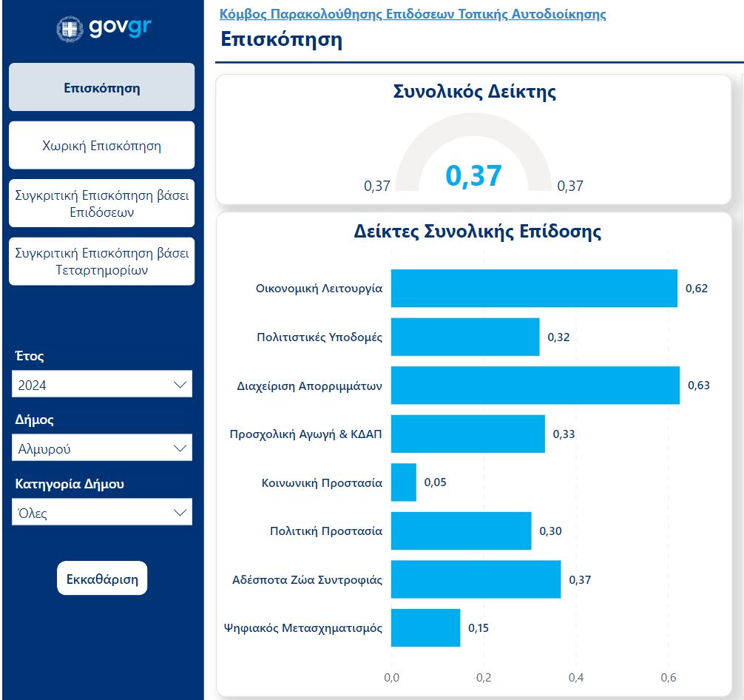The image size is (744, 700).
Task: Open the Επισκόπηση navigation page
Action: (x=101, y=88)
